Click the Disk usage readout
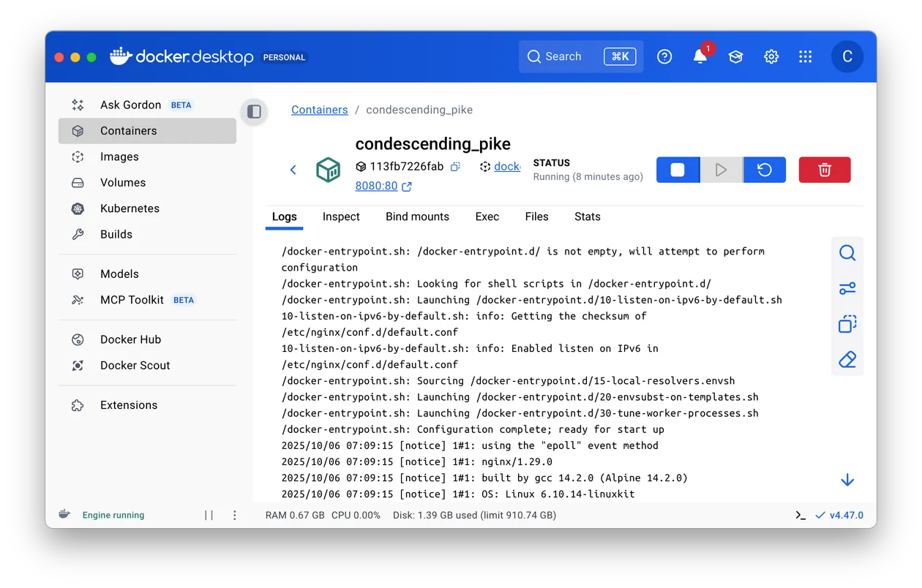Image resolution: width=922 pixels, height=588 pixels. click(x=474, y=515)
